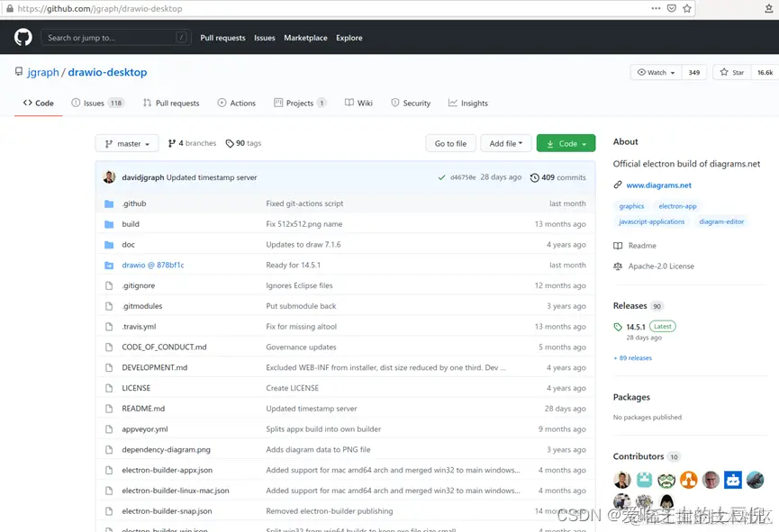This screenshot has width=779, height=532.
Task: Click the file icon for README.md
Action: point(109,409)
